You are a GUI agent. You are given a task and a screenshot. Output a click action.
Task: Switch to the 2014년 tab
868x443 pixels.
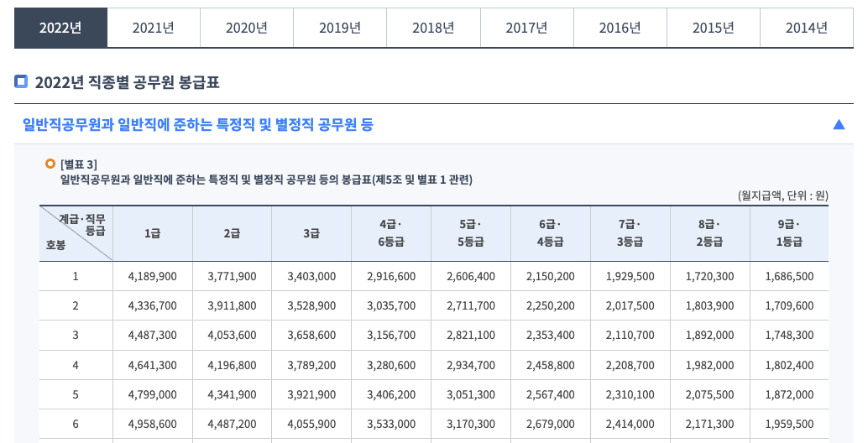pyautogui.click(x=807, y=28)
